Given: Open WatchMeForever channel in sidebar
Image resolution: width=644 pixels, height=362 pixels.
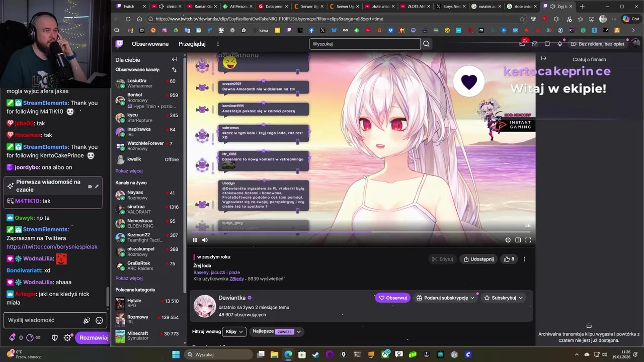Looking at the screenshot, I should (x=147, y=146).
